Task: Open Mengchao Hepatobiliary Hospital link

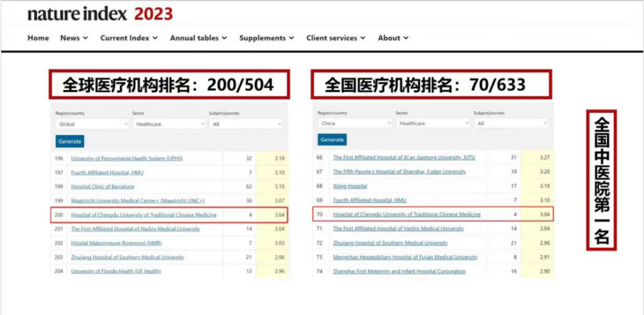Action: point(405,257)
